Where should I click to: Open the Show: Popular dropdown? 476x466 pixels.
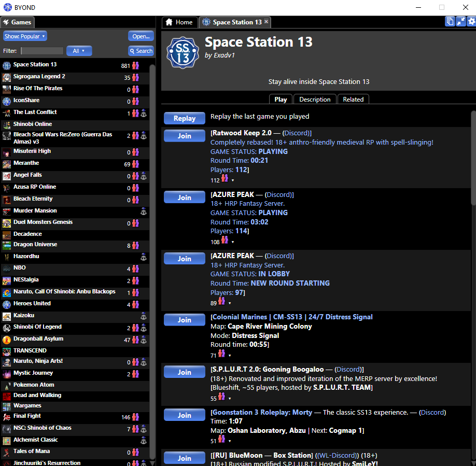pyautogui.click(x=25, y=36)
